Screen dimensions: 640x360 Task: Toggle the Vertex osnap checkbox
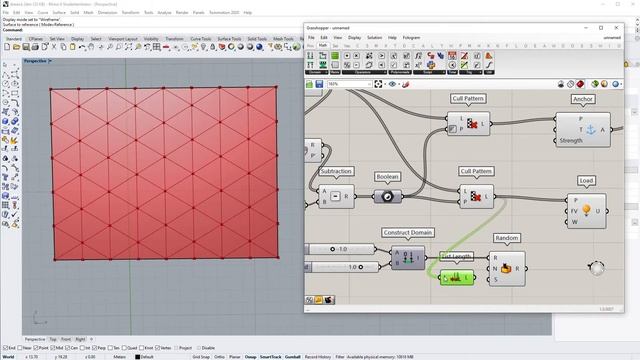click(x=158, y=348)
